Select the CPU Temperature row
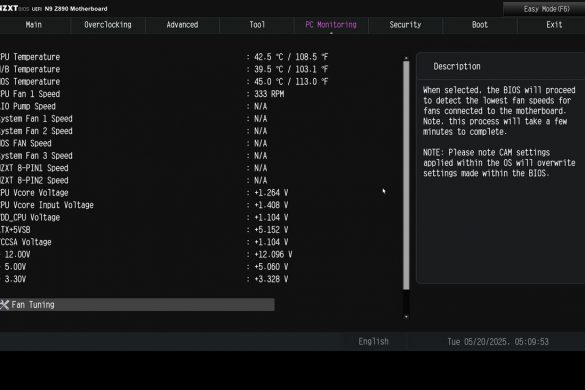This screenshot has height=390, width=585. pyautogui.click(x=164, y=57)
